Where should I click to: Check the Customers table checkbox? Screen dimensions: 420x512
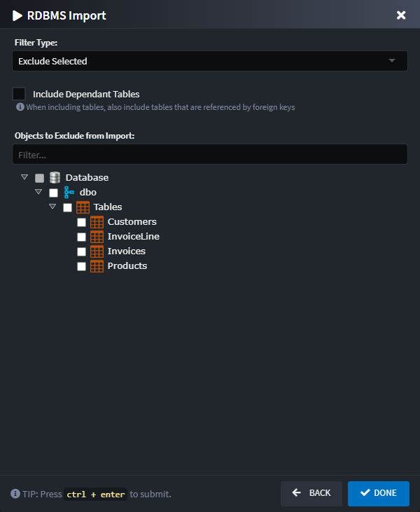click(x=81, y=222)
